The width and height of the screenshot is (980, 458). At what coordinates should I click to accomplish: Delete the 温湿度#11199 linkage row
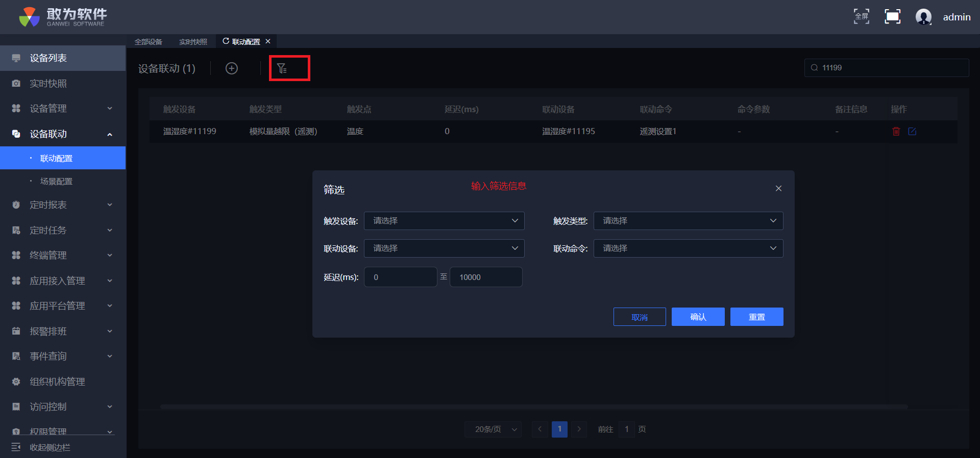pos(896,132)
